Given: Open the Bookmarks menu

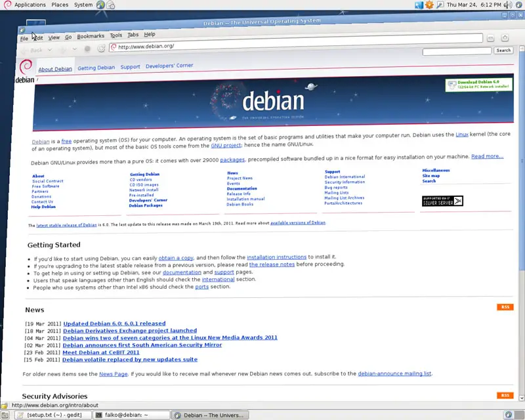Looking at the screenshot, I should [91, 36].
